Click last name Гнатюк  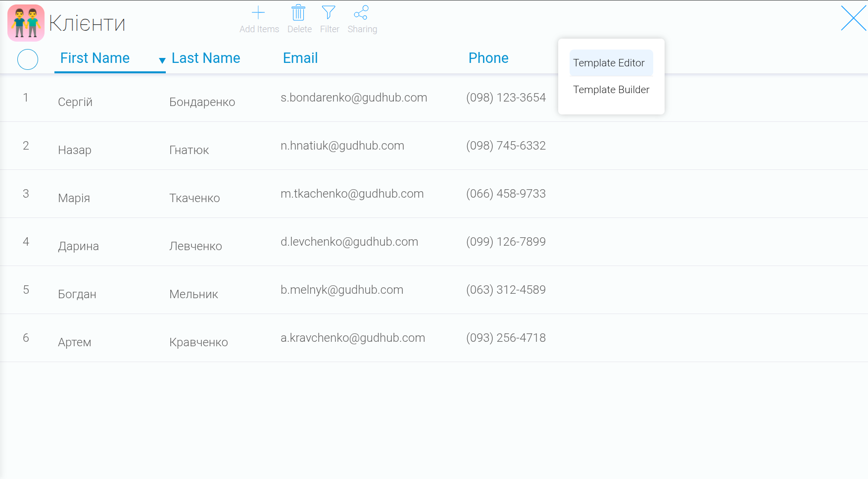pyautogui.click(x=189, y=150)
